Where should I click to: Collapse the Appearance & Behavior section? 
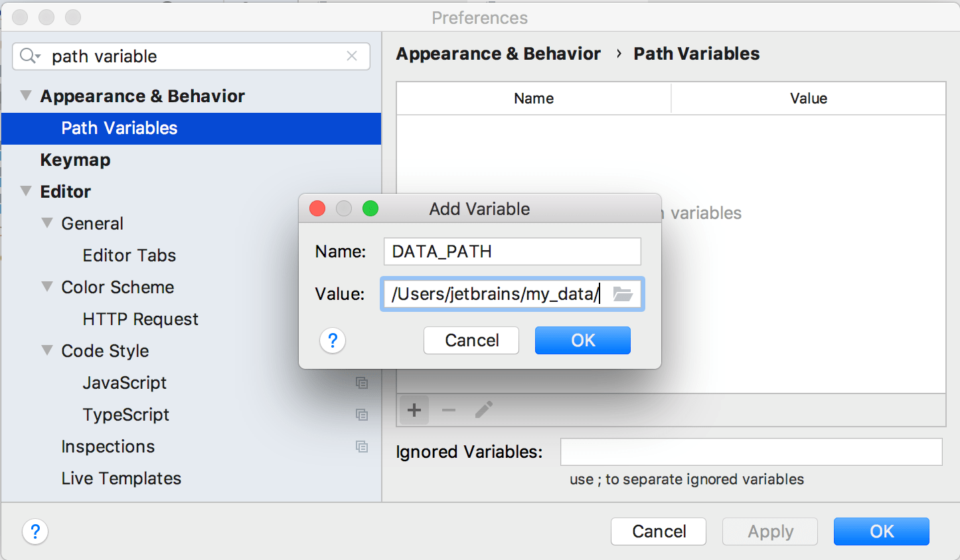pos(25,96)
